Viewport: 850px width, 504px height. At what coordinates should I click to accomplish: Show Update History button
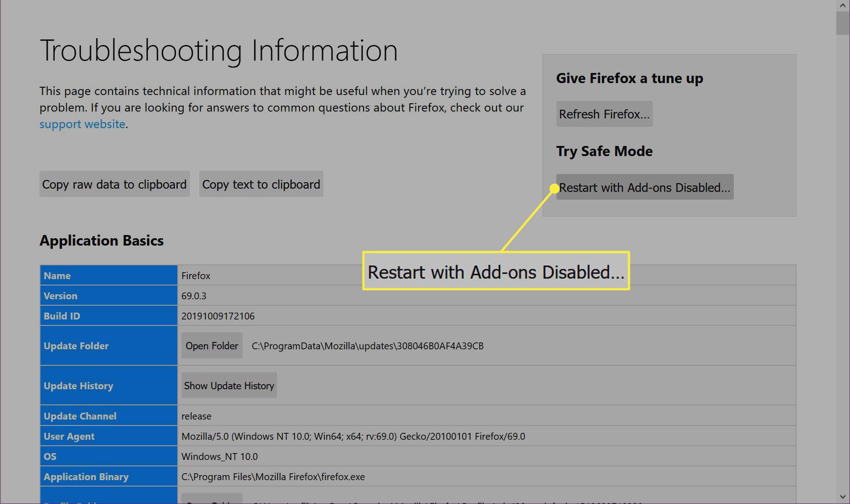(229, 386)
